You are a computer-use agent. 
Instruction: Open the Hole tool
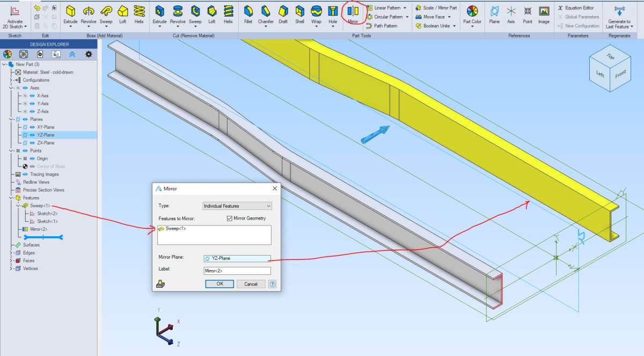pos(333,13)
